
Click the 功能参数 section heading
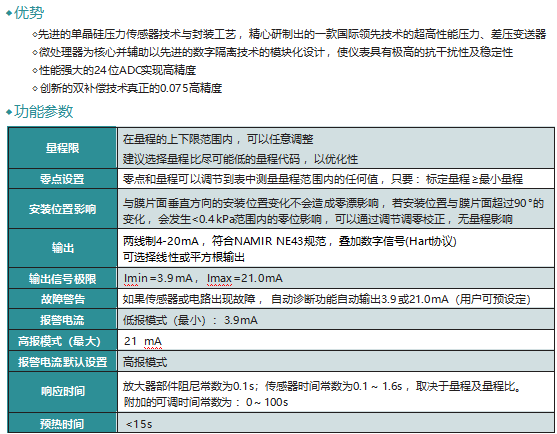(43, 112)
